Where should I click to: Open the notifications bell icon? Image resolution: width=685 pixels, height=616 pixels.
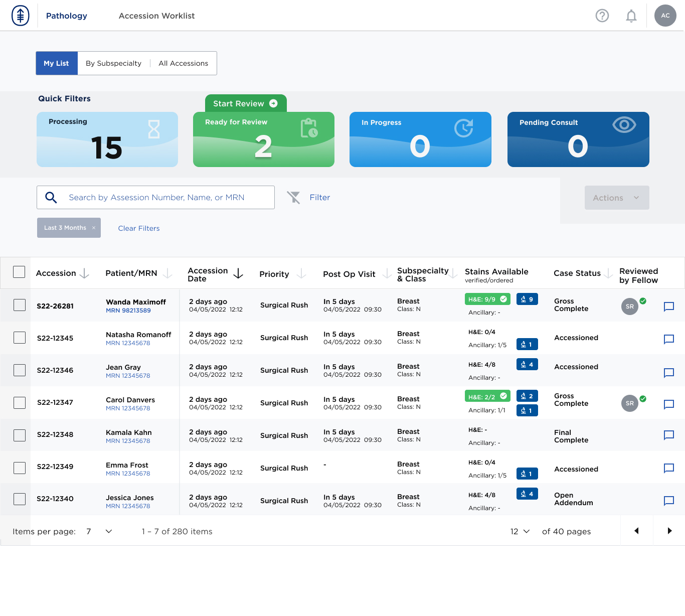point(631,16)
